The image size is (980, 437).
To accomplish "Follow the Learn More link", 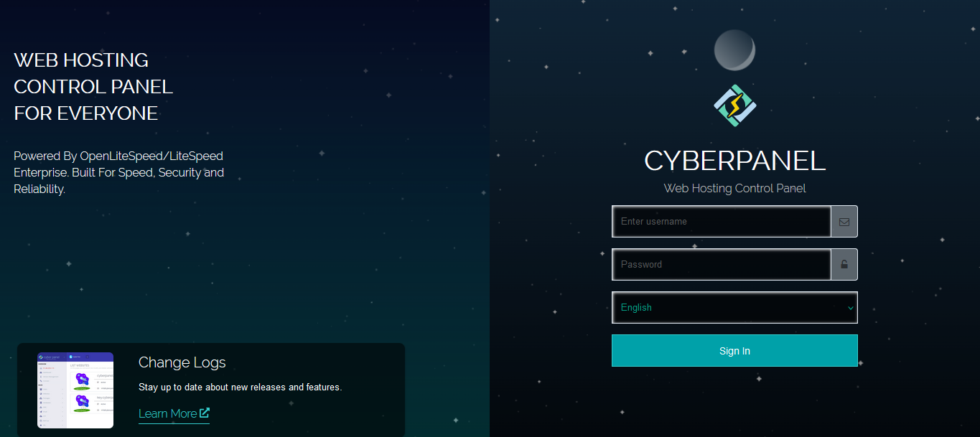I will pos(174,413).
